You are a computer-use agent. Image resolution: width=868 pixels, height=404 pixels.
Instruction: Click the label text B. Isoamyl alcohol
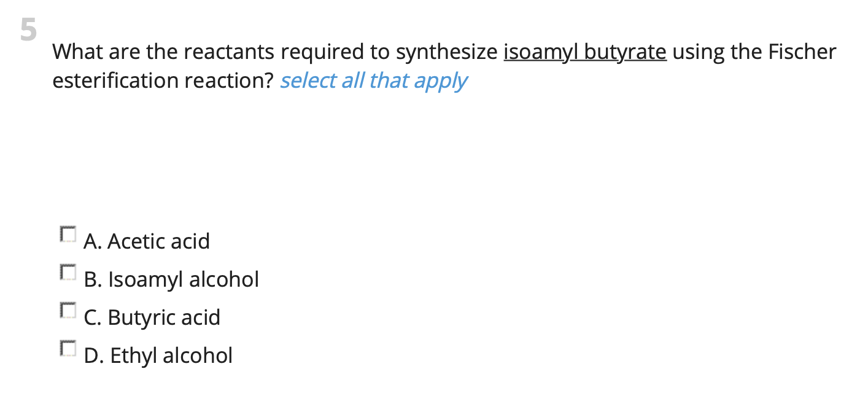[x=172, y=279]
